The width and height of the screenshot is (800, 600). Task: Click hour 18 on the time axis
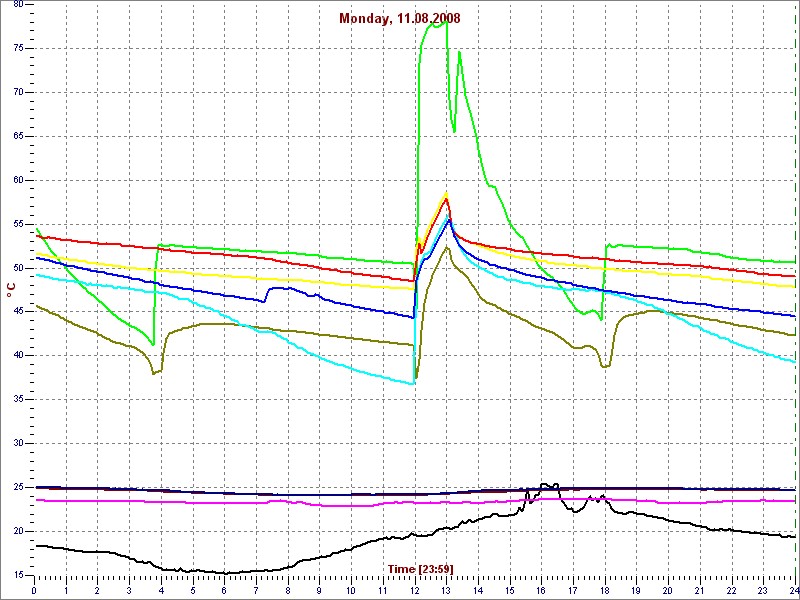pos(605,591)
